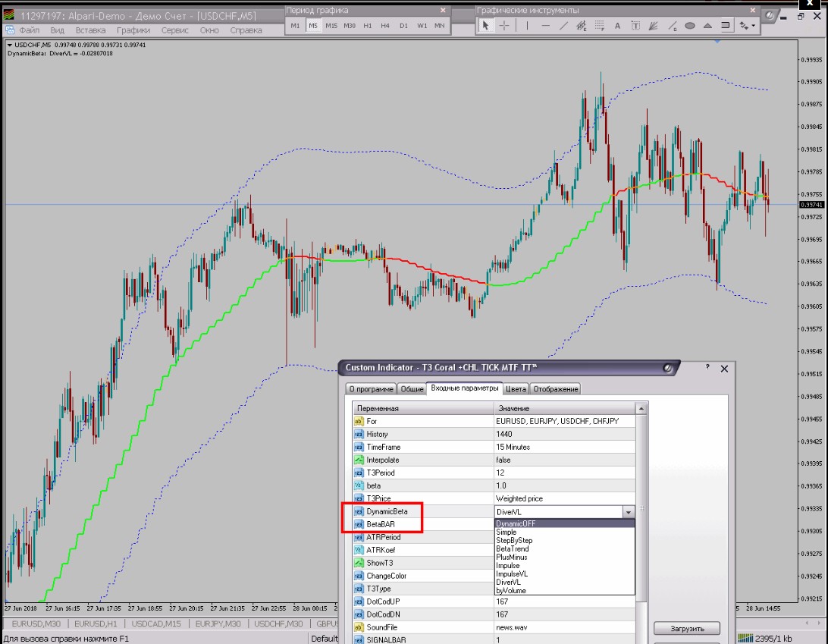Select the triangle shape tool
Image resolution: width=828 pixels, height=644 pixels.
coord(707,25)
